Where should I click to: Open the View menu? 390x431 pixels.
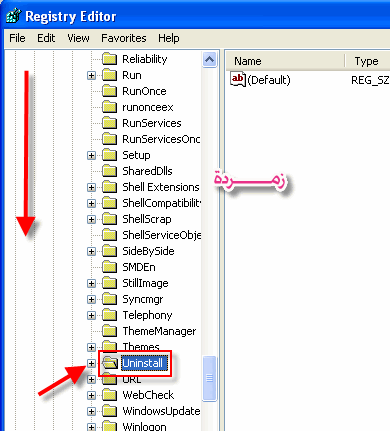tap(78, 38)
